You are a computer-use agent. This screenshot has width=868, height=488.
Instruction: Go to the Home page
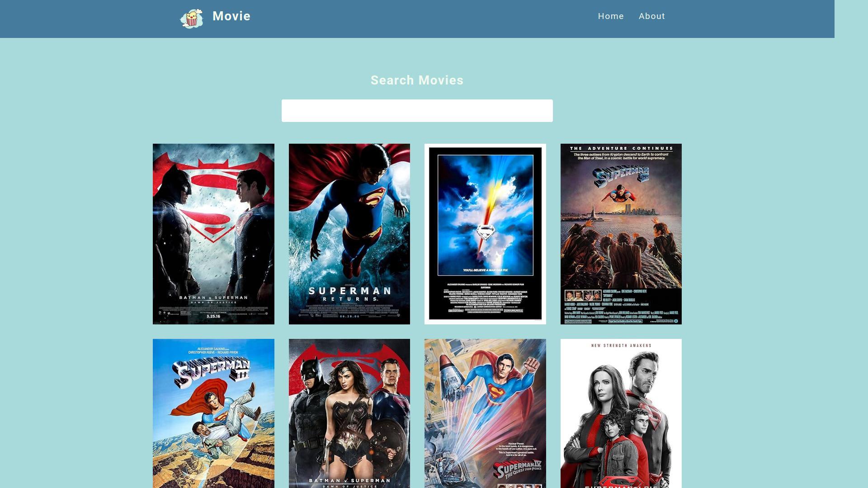click(x=610, y=16)
